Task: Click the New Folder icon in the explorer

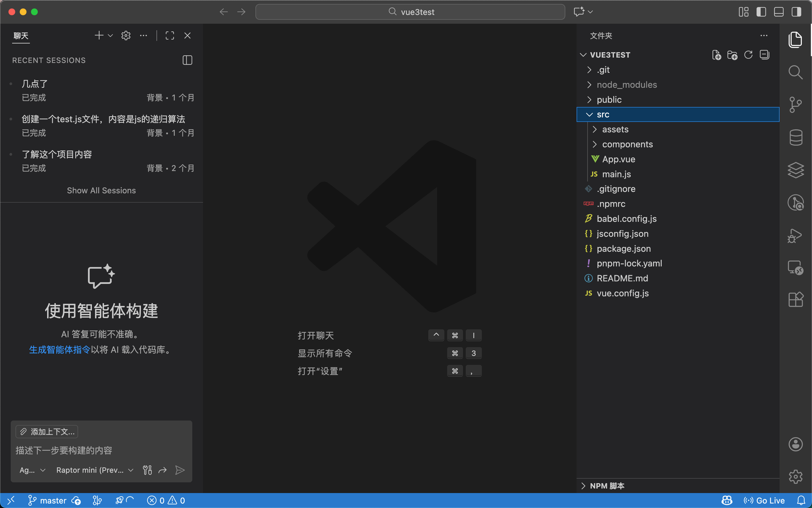Action: (x=732, y=55)
